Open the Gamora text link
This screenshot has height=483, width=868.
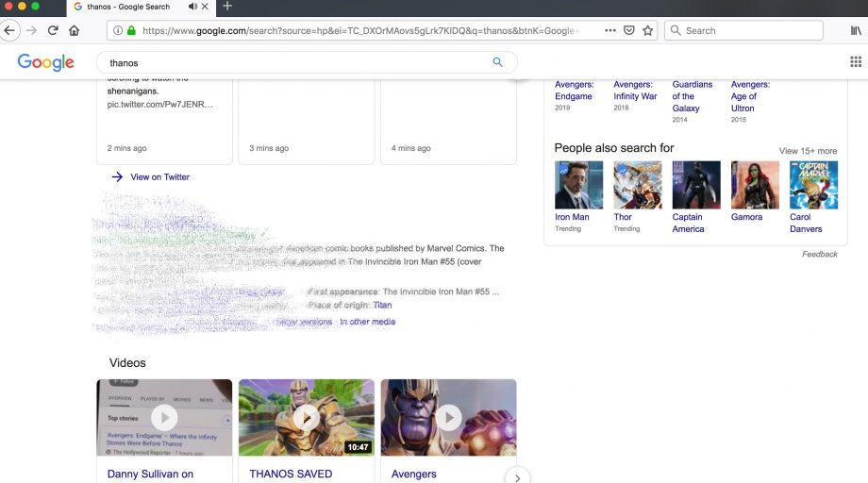click(x=746, y=217)
